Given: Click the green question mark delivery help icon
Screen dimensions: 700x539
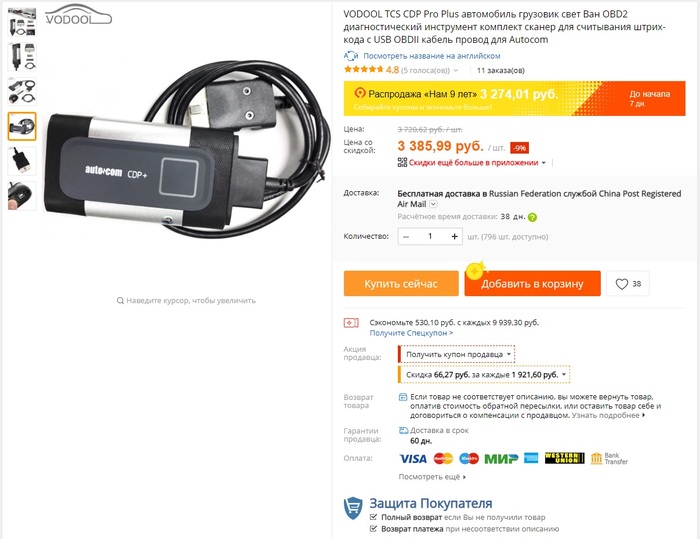Looking at the screenshot, I should tap(532, 217).
